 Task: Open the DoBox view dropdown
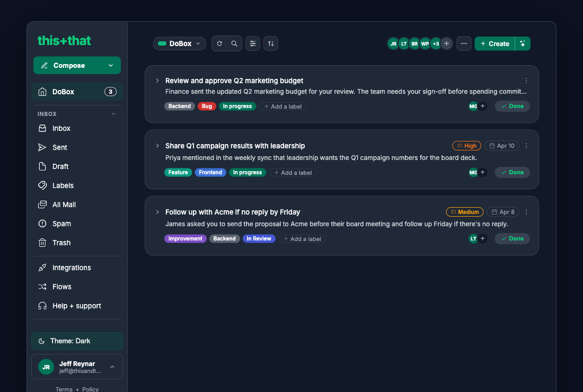(x=180, y=43)
